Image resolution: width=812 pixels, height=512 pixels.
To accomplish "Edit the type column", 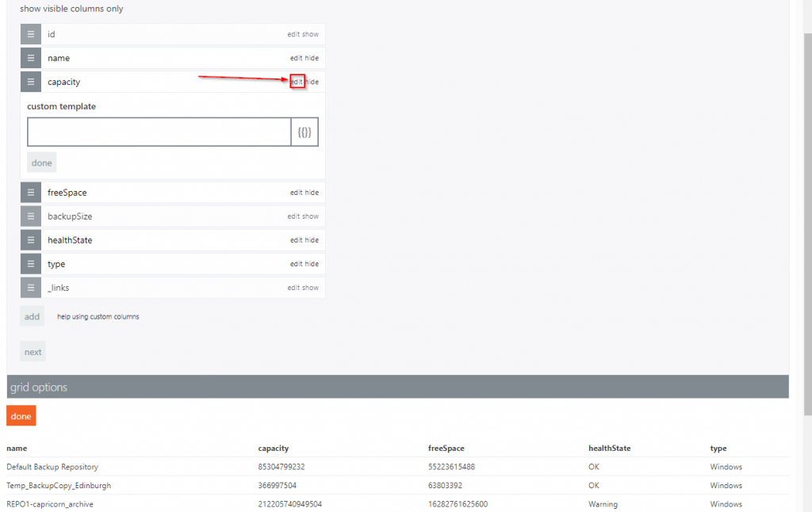I will pyautogui.click(x=297, y=264).
